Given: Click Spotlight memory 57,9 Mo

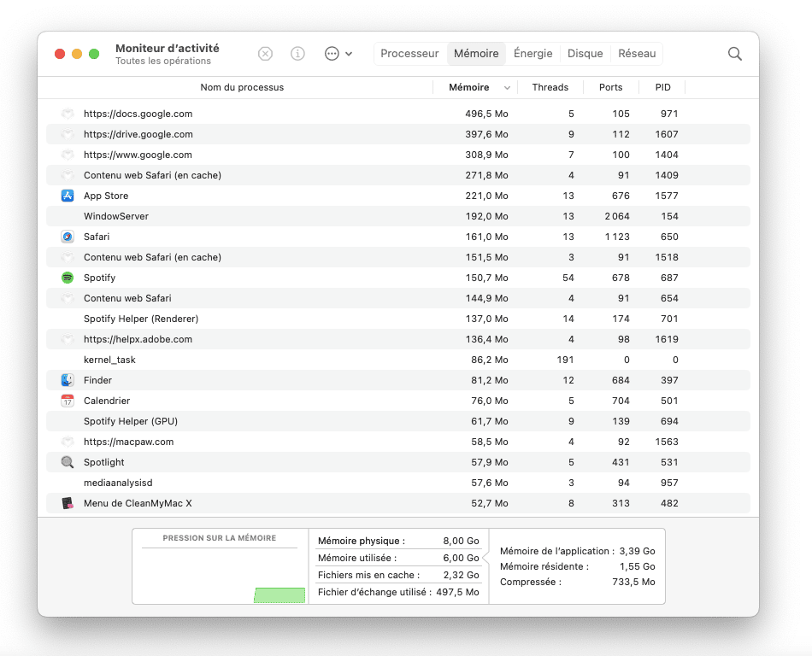Looking at the screenshot, I should [490, 462].
